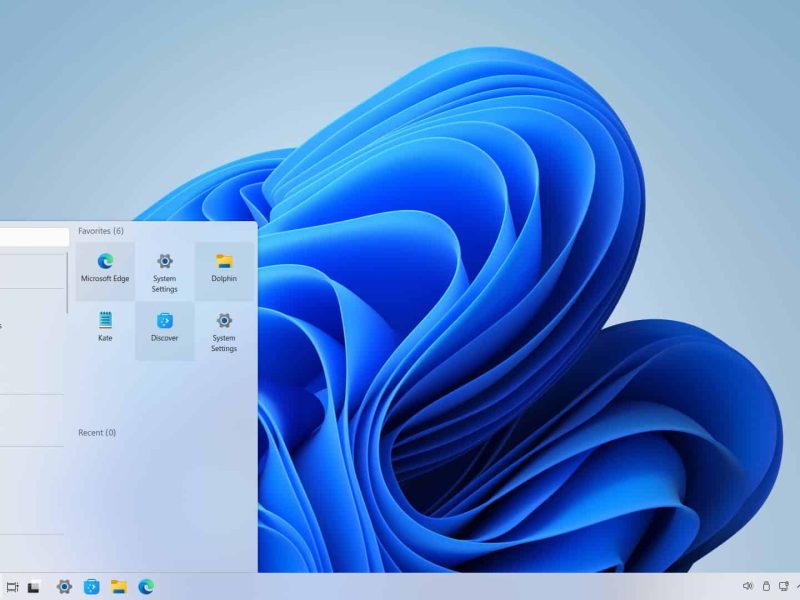Open System Settings favorite beside Discover
Image resolution: width=800 pixels, height=600 pixels.
(x=224, y=331)
